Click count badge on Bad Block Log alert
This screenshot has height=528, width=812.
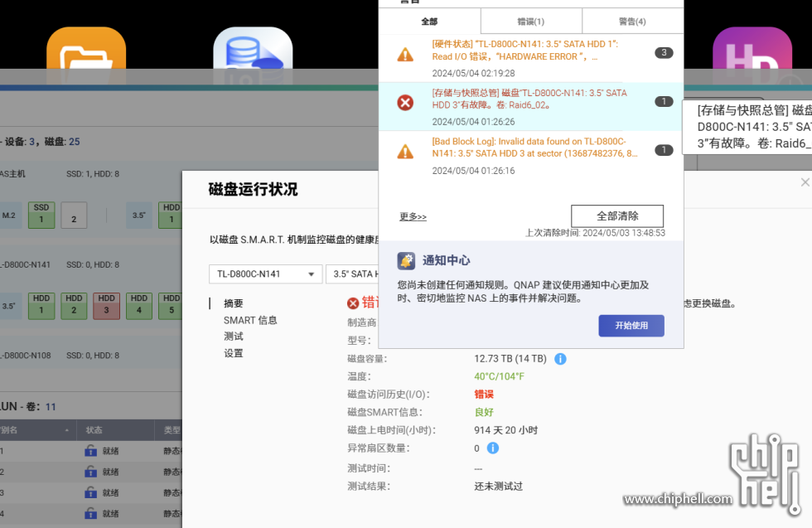click(x=664, y=150)
